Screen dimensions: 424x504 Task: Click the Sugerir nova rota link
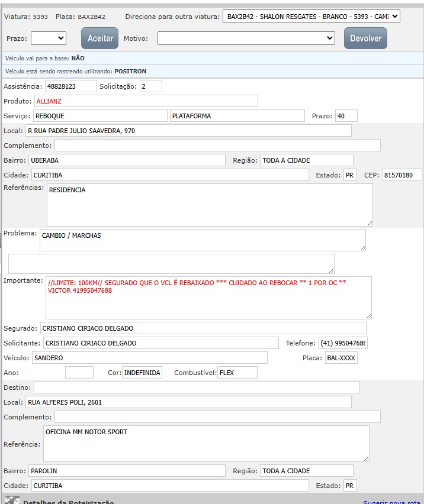coord(391,502)
